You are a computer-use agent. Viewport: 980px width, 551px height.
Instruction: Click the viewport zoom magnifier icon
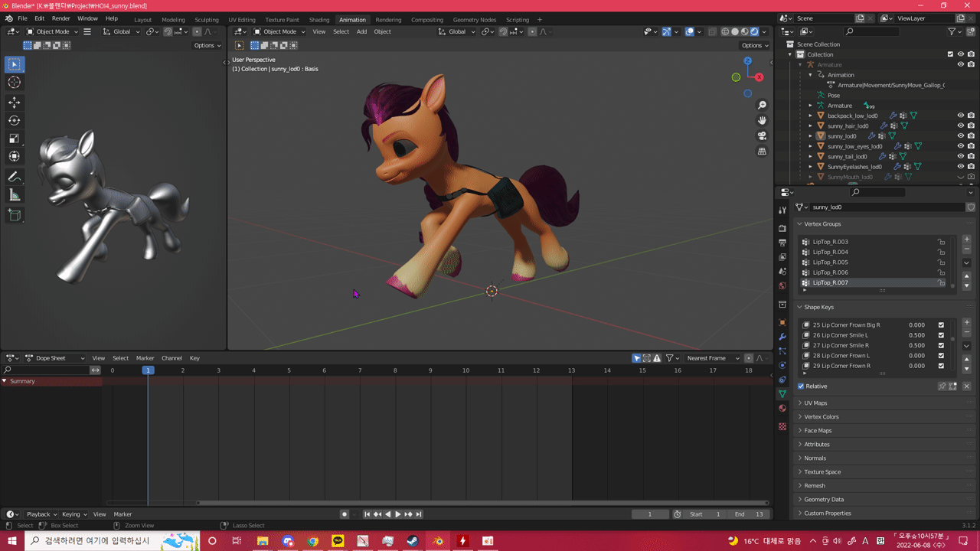(762, 105)
